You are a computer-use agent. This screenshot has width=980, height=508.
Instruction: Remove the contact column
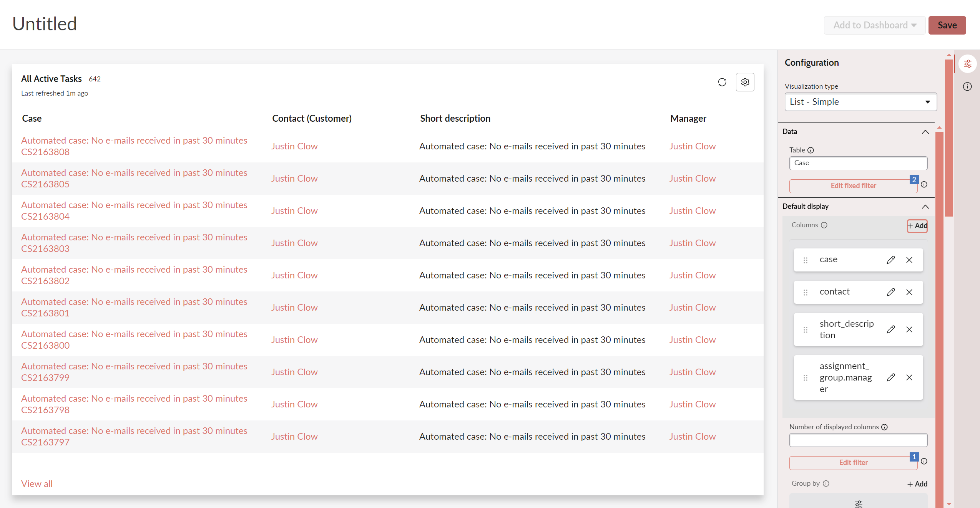910,292
